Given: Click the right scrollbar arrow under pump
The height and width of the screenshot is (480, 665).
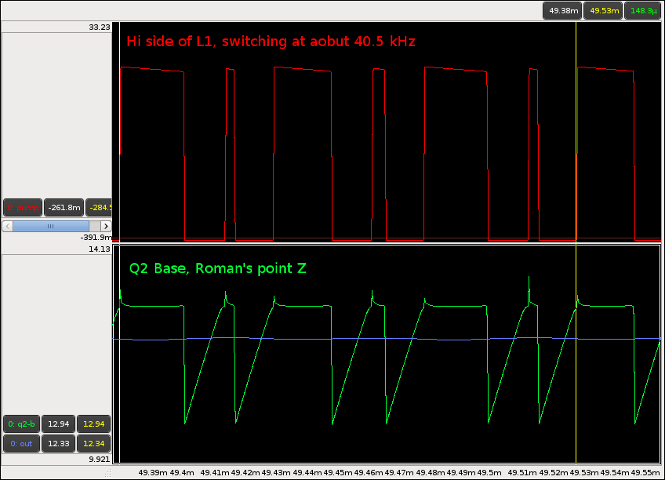Looking at the screenshot, I should point(107,226).
